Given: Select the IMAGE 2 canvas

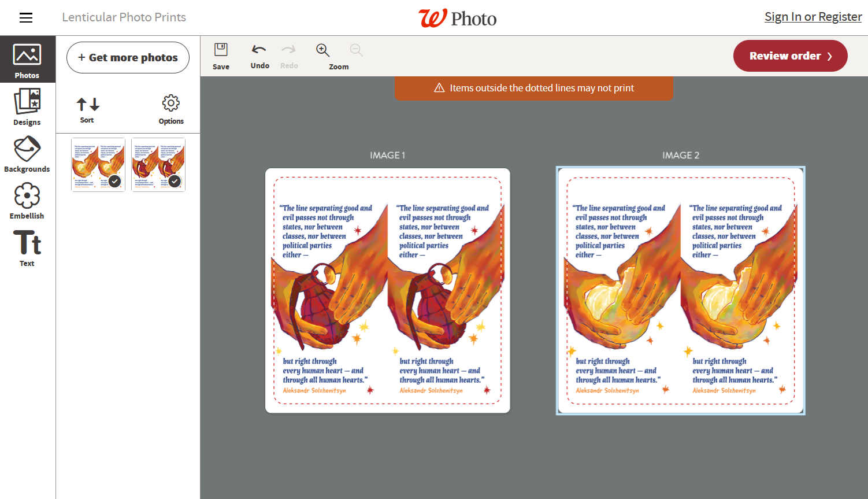Looking at the screenshot, I should pyautogui.click(x=681, y=291).
